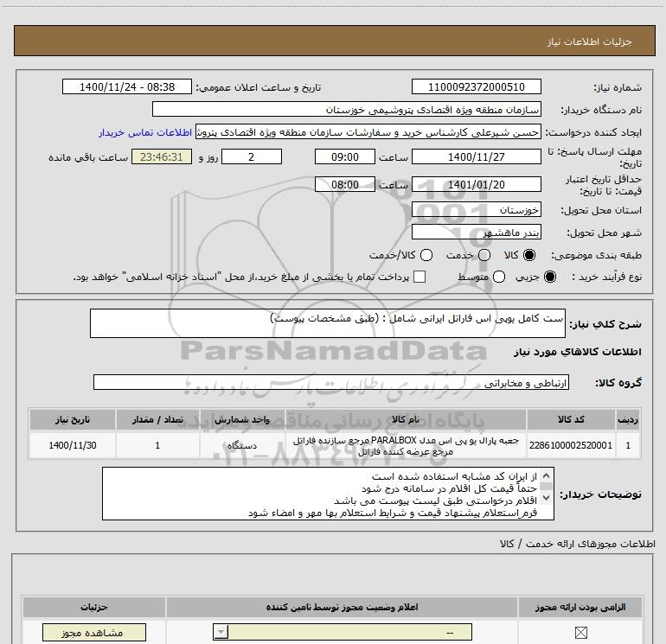Click the تاریخ نیاز column header
This screenshot has height=644, width=666.
72,419
